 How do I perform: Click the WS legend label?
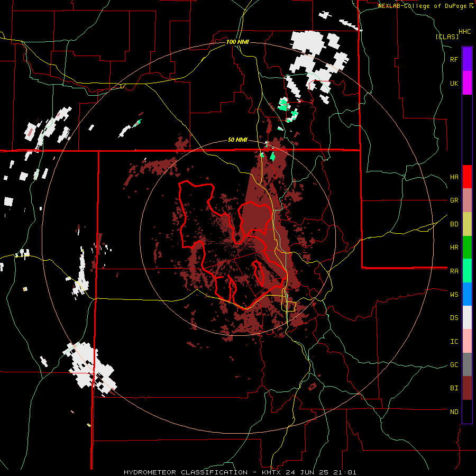click(x=454, y=295)
